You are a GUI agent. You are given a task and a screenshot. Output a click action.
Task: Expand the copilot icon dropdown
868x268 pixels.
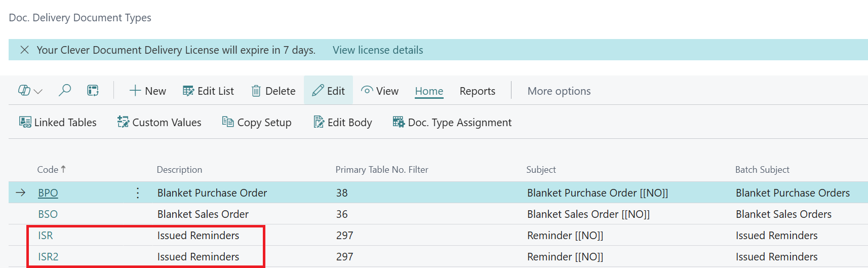[x=30, y=91]
